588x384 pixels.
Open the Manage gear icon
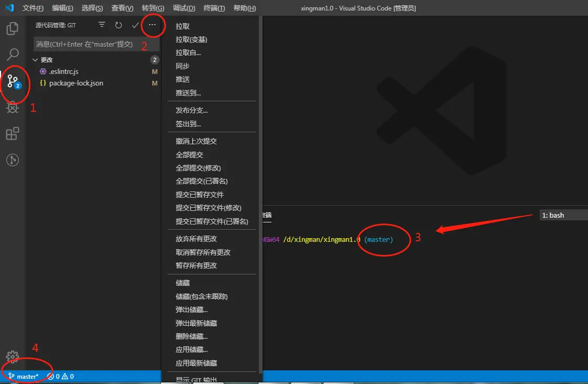[13, 357]
